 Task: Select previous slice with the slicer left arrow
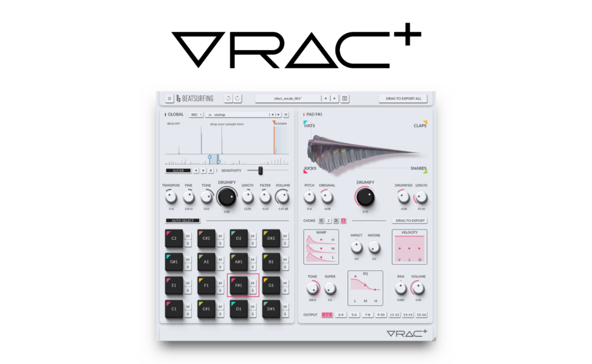[196, 170]
